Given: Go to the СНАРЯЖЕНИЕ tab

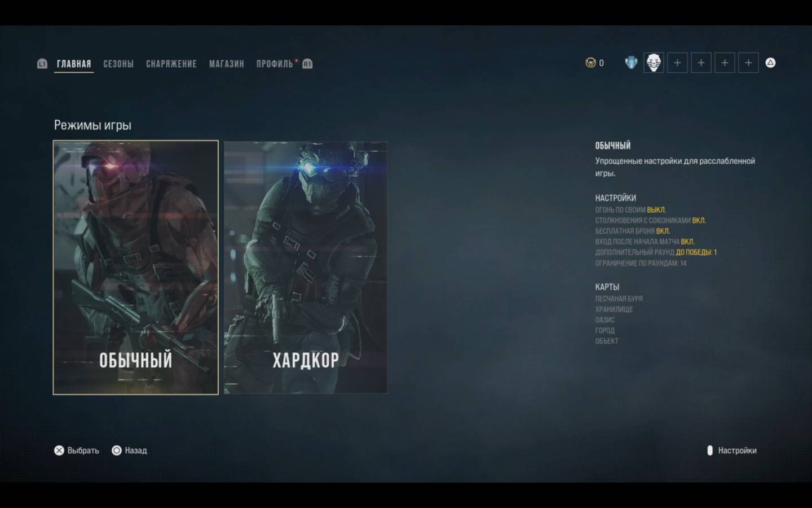Looking at the screenshot, I should click(x=171, y=64).
